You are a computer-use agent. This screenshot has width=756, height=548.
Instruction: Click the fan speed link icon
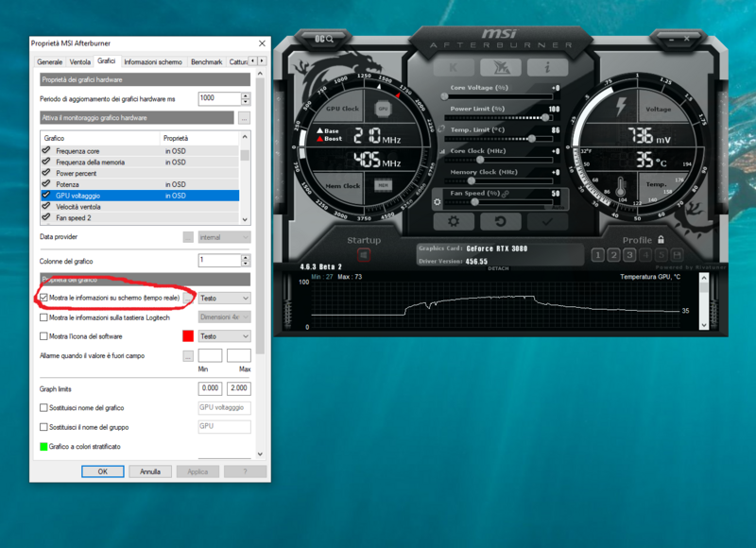click(x=506, y=194)
